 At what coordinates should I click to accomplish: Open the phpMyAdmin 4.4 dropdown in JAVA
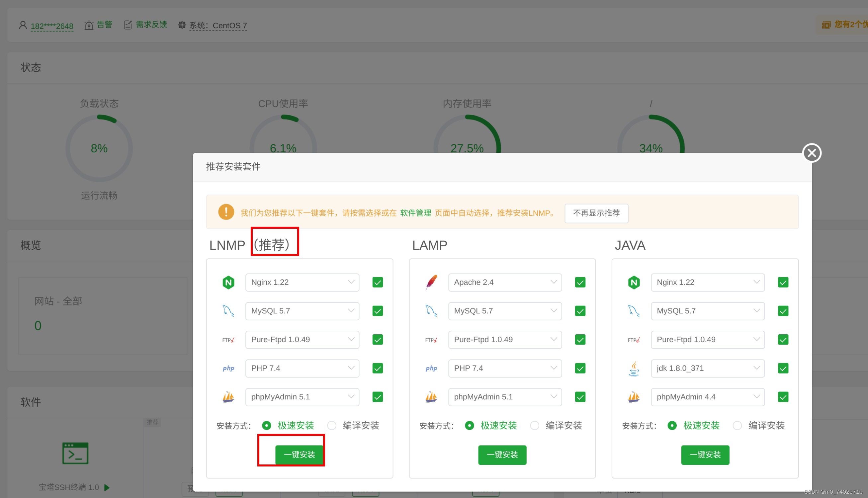pyautogui.click(x=708, y=397)
